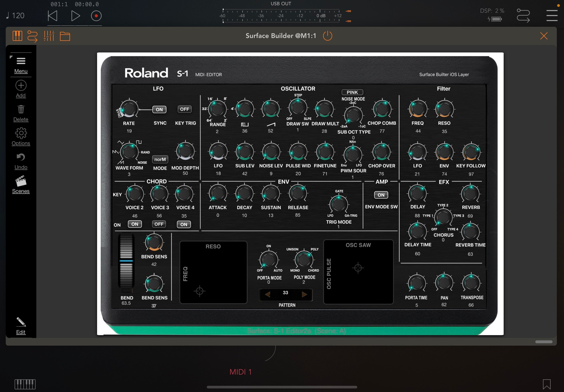Image resolution: width=564 pixels, height=392 pixels.
Task: Switch VOICE 3 from OFF to ON
Action: click(159, 224)
